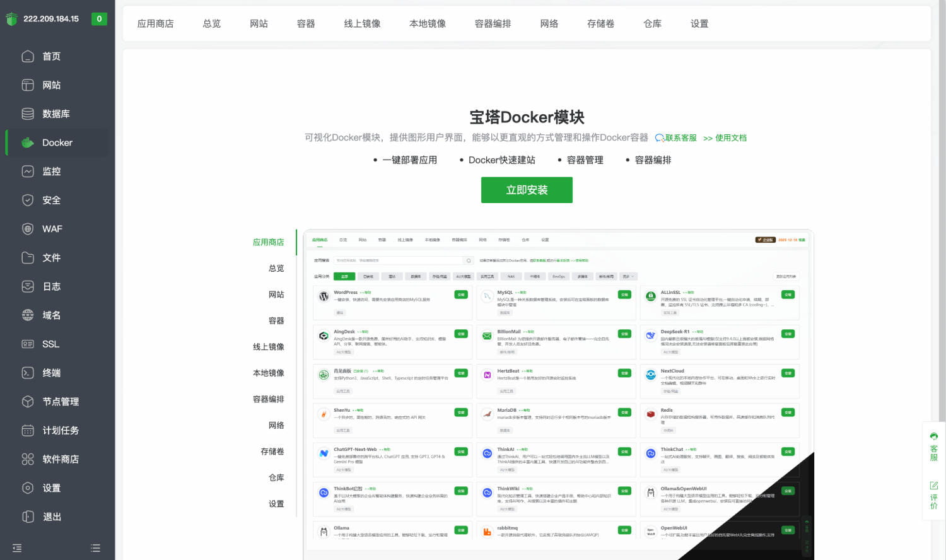
Task: Click the 一键部署应用 bullet text
Action: (410, 160)
